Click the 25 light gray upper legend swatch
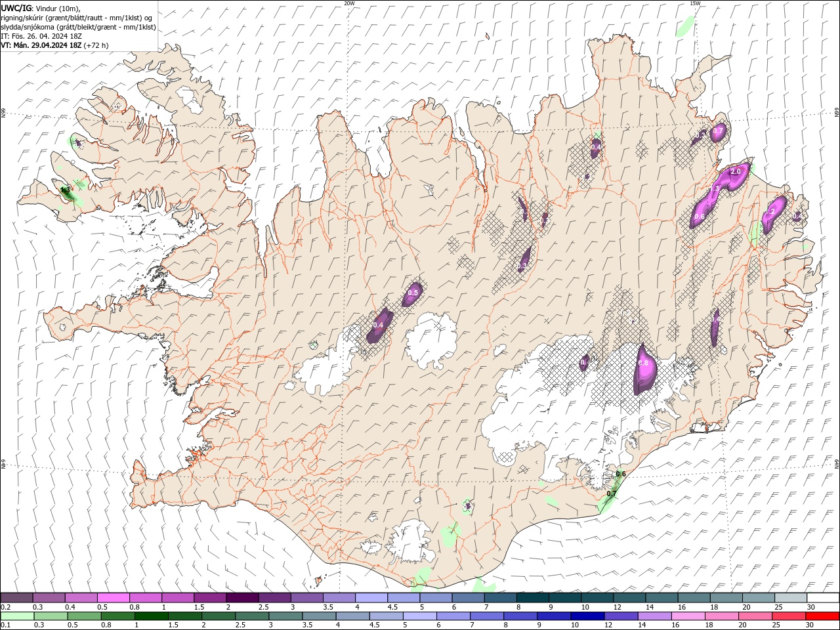The image size is (840, 630). [791, 598]
